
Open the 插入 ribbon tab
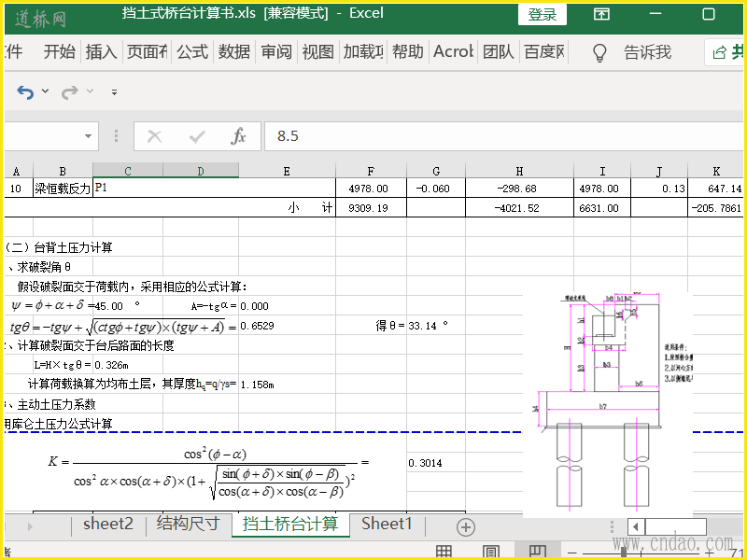tap(101, 51)
